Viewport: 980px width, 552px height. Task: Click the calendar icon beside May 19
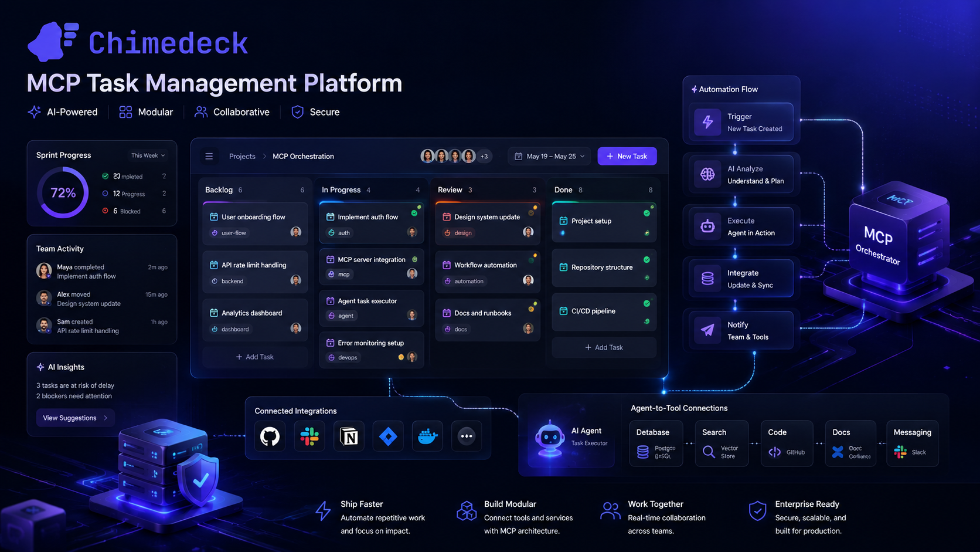[x=518, y=156]
